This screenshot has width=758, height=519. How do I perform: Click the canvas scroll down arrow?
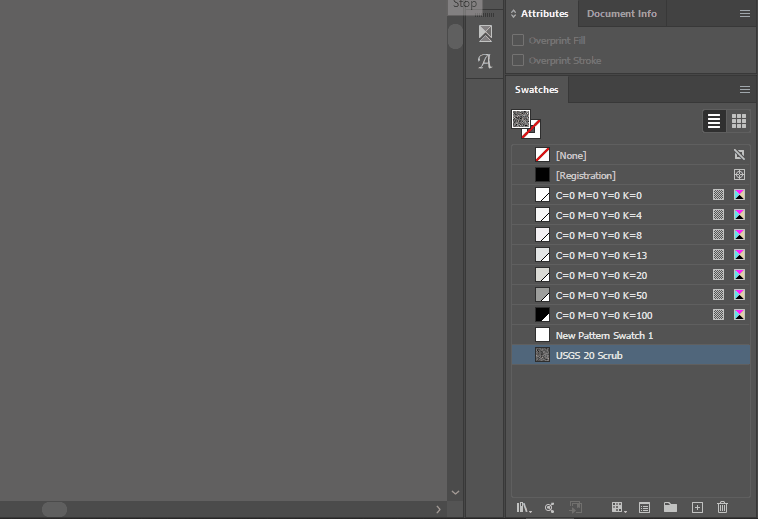[x=455, y=492]
